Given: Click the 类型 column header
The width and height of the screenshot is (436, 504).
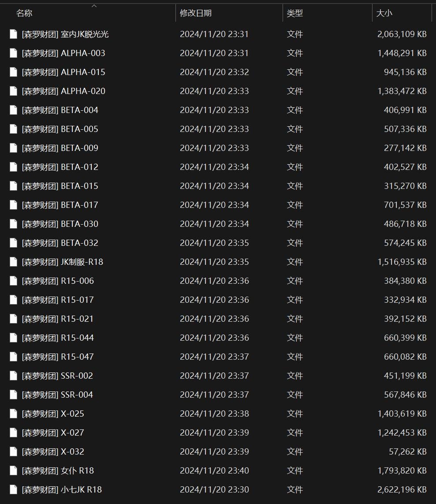Looking at the screenshot, I should [x=295, y=13].
